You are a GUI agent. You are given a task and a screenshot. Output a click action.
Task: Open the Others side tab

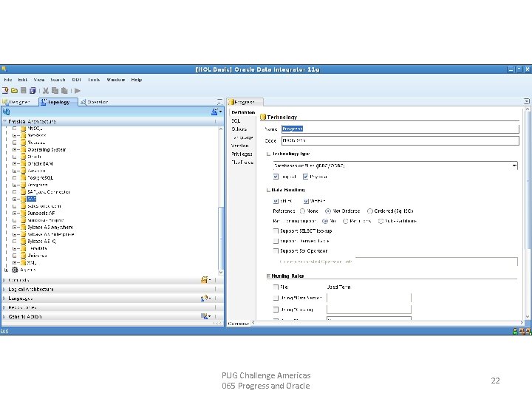point(239,129)
